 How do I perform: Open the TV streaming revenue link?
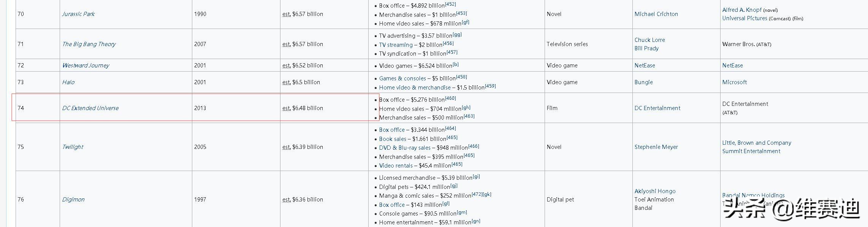[x=396, y=45]
